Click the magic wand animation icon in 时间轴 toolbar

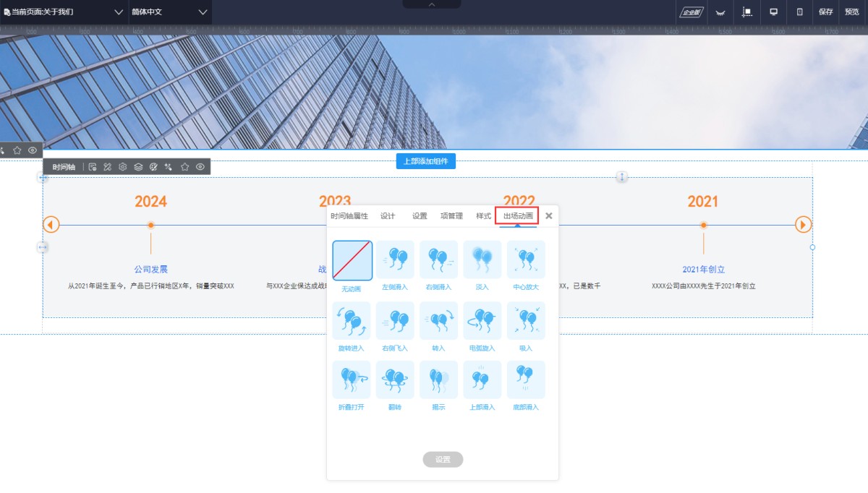pyautogui.click(x=169, y=167)
